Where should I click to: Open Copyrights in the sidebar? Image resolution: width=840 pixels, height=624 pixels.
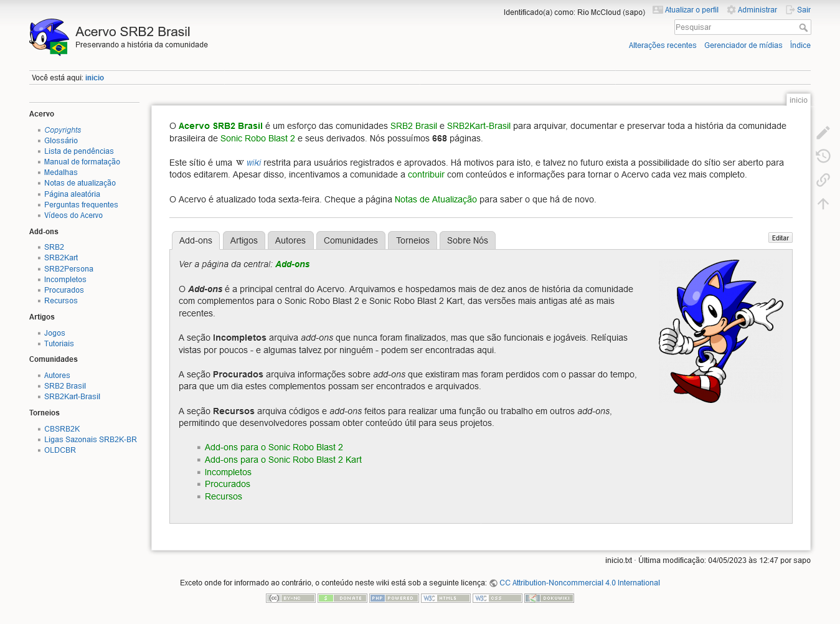click(63, 130)
